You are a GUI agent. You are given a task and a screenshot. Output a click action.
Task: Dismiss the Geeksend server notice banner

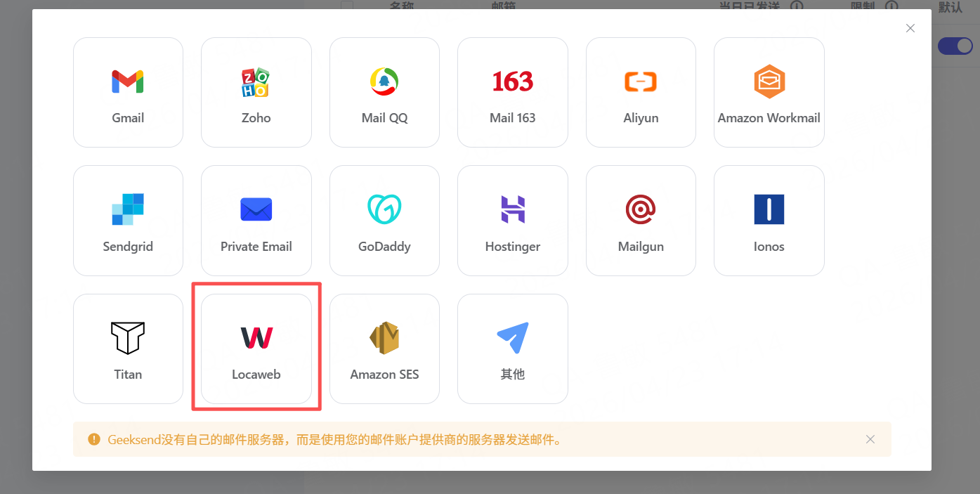870,439
